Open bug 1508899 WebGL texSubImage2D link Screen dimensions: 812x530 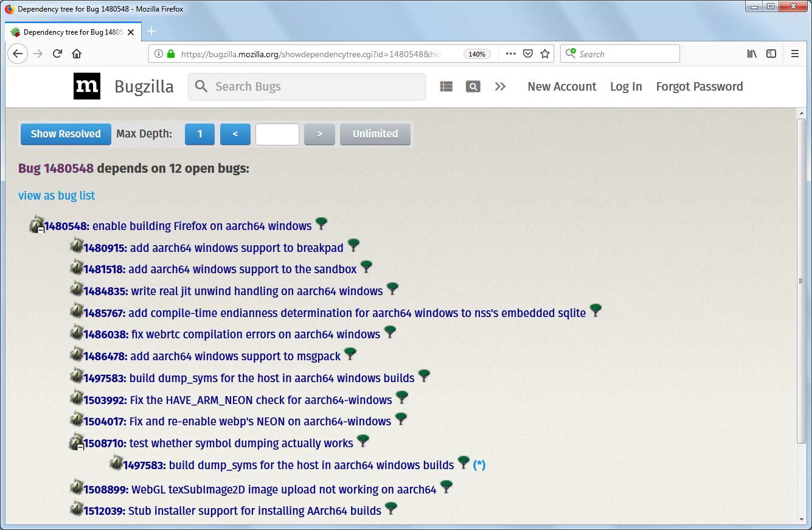pos(260,489)
